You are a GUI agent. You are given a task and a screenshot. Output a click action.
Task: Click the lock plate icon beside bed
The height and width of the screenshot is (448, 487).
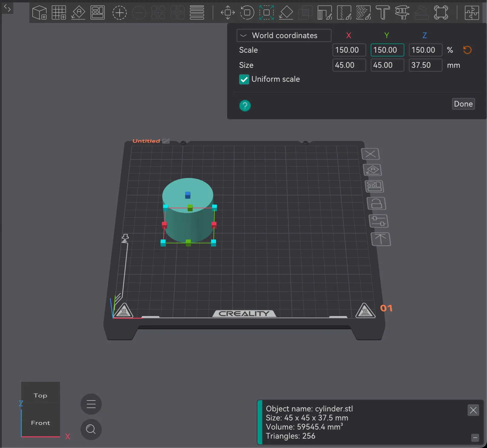[376, 204]
